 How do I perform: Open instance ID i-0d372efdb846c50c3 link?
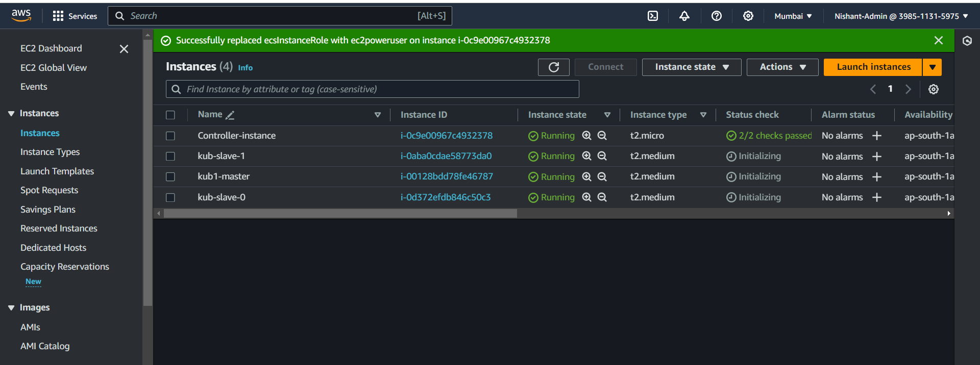(445, 197)
